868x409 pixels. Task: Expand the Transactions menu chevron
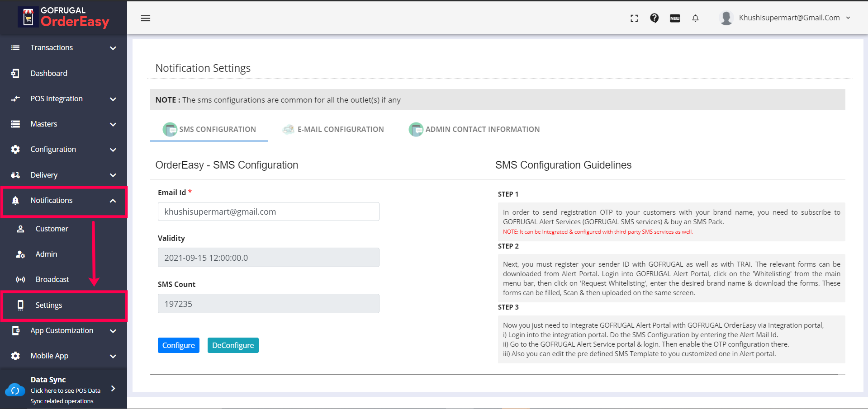pos(113,48)
